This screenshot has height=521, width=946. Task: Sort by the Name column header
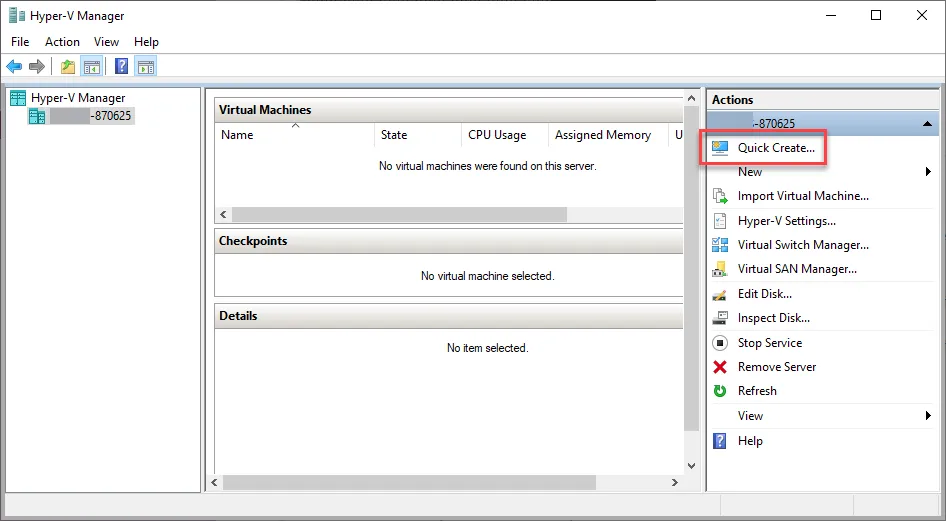tap(294, 135)
